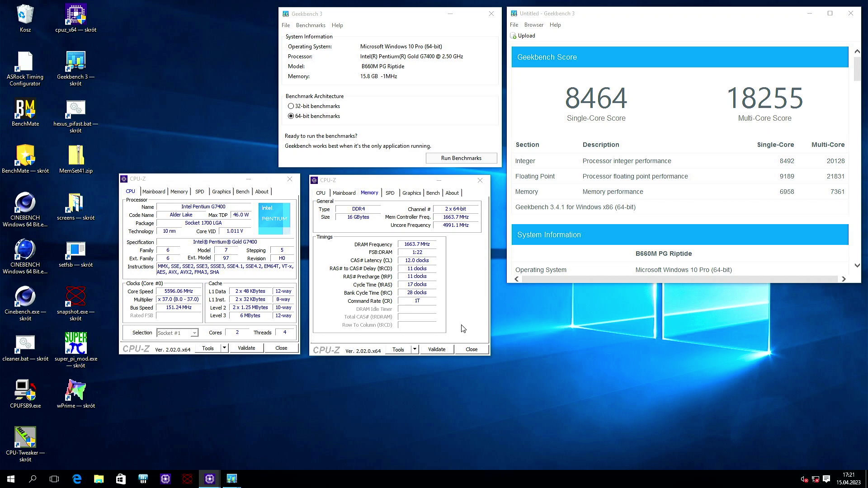Open Help menu in Geekbench results window
Screen dimensions: 868x488
pos(555,25)
